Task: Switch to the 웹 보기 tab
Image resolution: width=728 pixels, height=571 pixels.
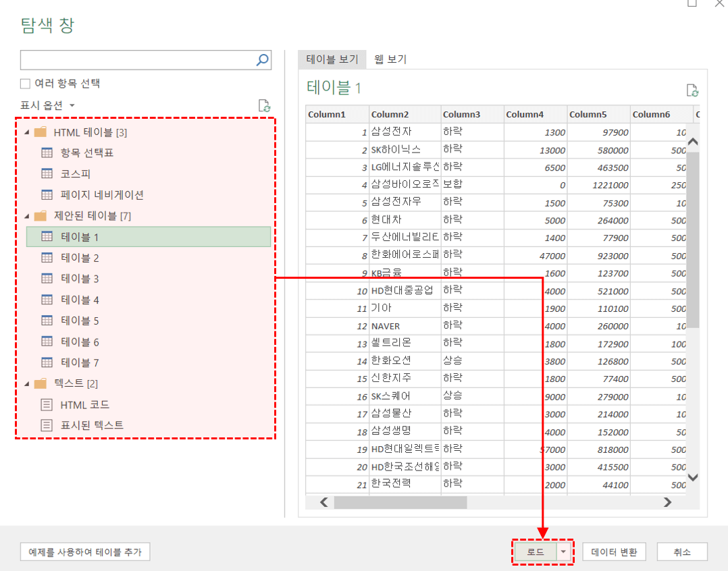Action: point(390,59)
